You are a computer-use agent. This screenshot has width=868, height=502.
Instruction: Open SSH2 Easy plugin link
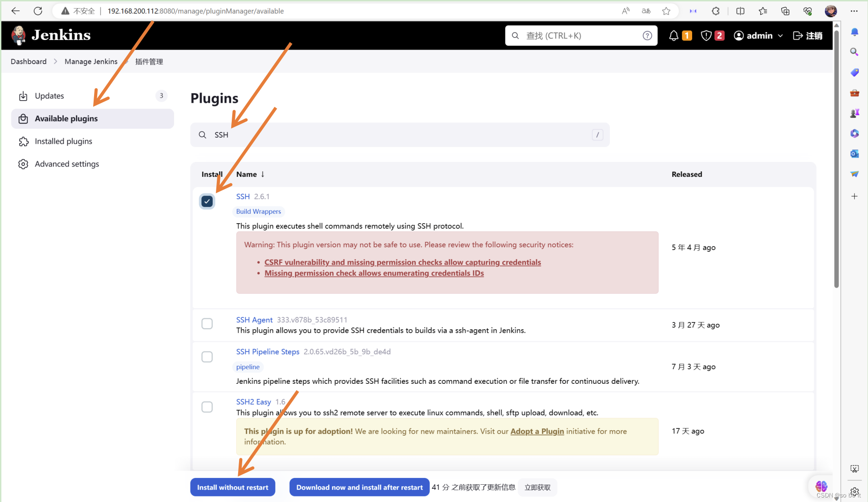(254, 402)
